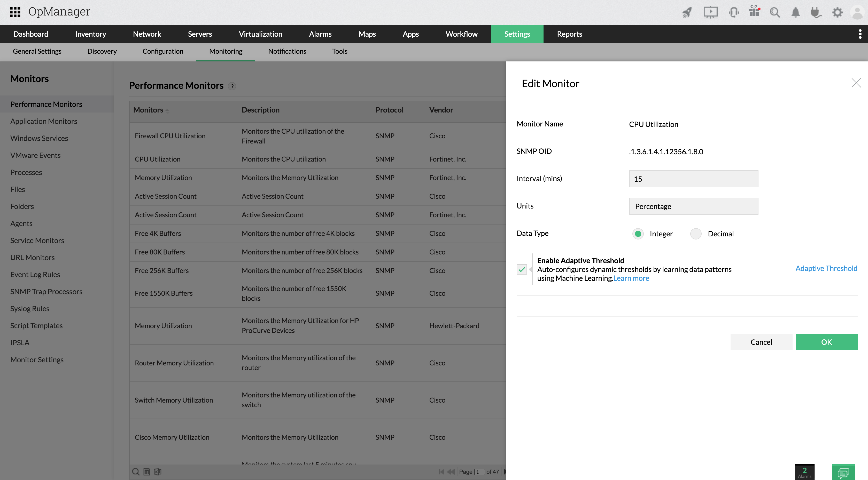This screenshot has width=868, height=480.
Task: Open the alarm bell notifications icon
Action: coord(796,12)
